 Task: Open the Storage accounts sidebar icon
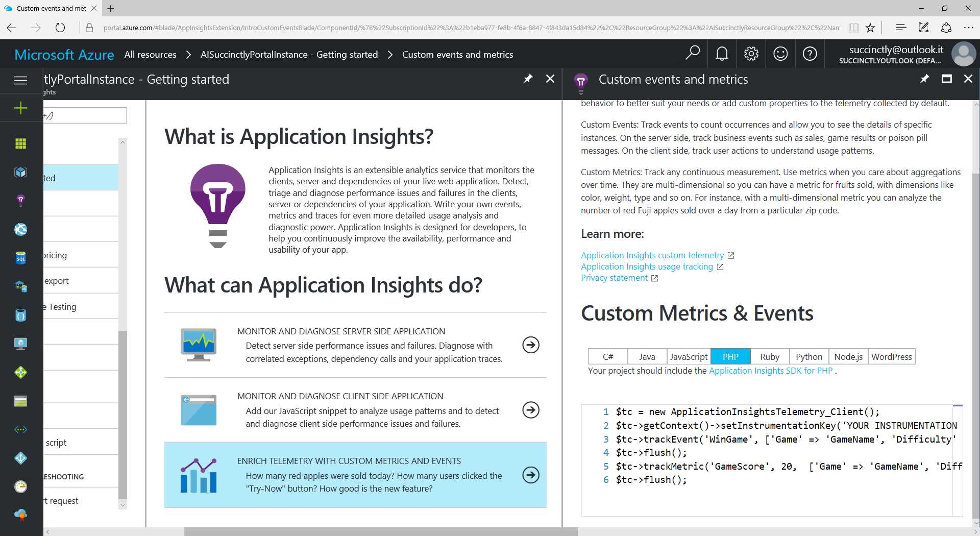[x=20, y=401]
